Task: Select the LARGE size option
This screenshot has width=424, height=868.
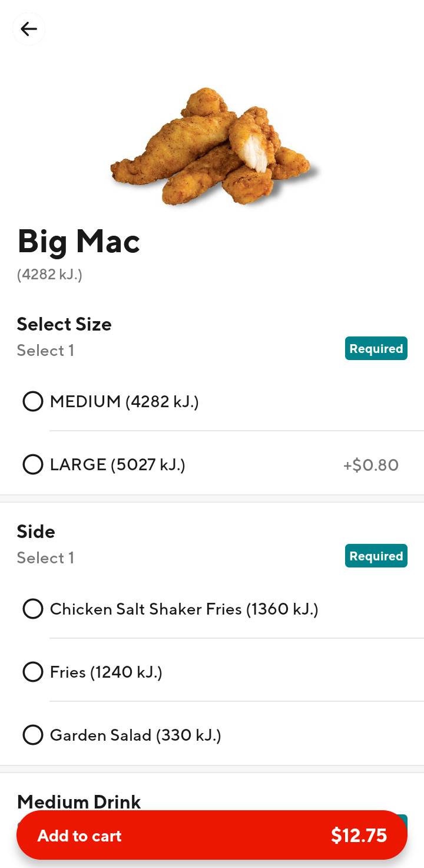Action: click(x=32, y=464)
